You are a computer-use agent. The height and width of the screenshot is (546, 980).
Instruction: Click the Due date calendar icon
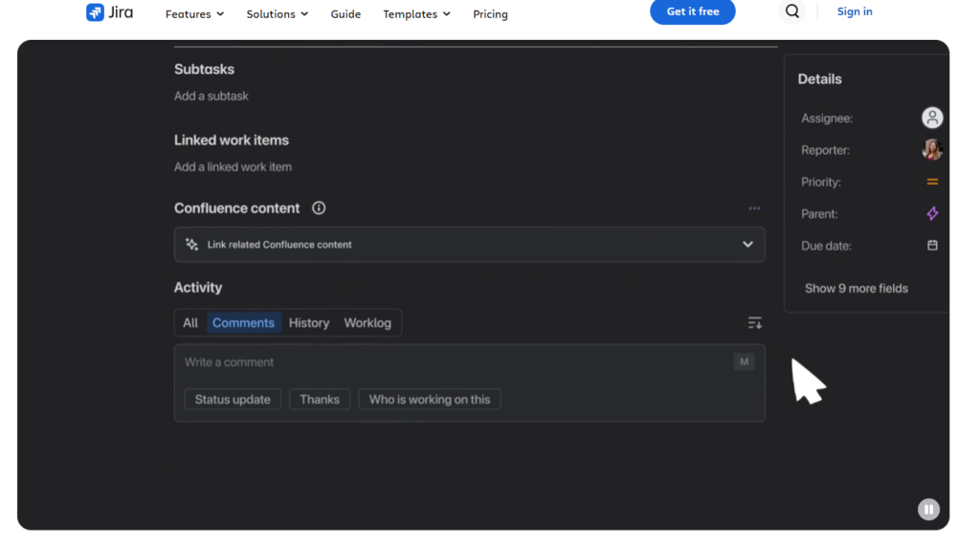pyautogui.click(x=932, y=246)
